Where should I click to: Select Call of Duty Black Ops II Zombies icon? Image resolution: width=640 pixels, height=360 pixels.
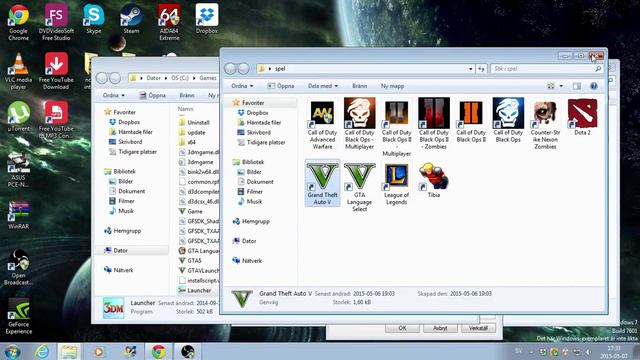[434, 124]
